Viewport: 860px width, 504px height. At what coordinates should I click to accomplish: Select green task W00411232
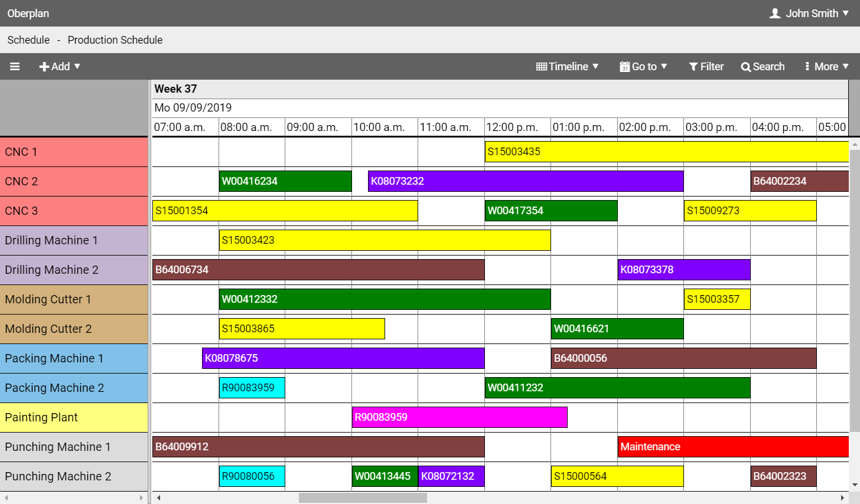pyautogui.click(x=618, y=388)
